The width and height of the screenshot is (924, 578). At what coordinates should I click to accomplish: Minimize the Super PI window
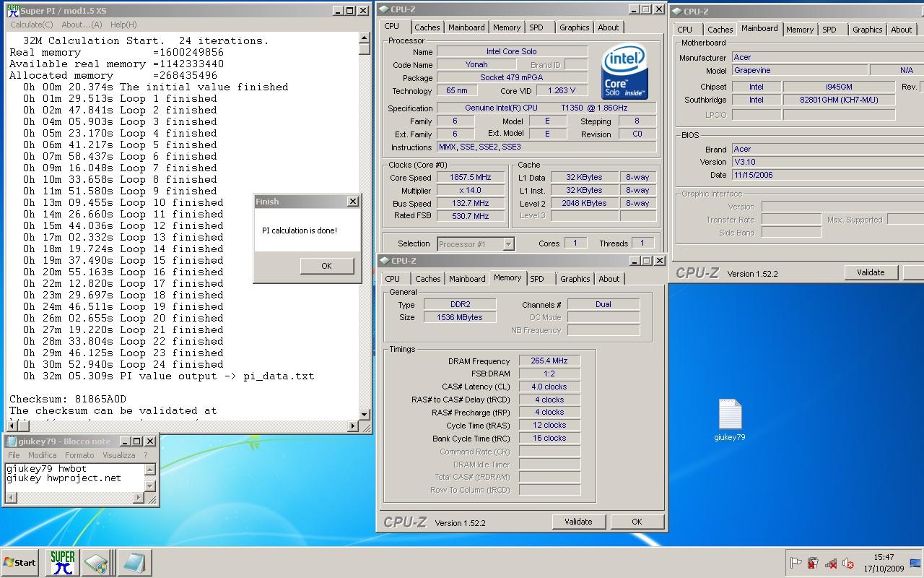click(337, 11)
